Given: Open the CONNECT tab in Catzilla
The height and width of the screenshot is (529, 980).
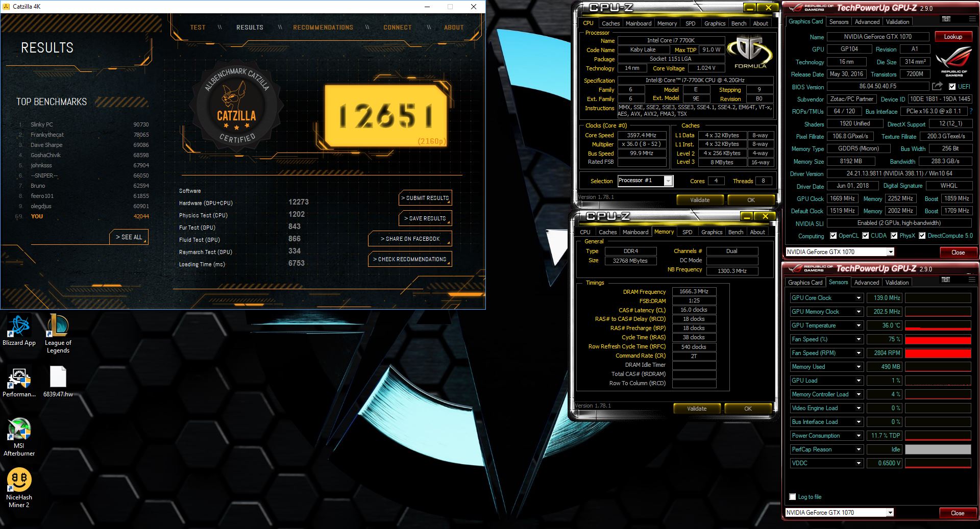Looking at the screenshot, I should tap(398, 28).
